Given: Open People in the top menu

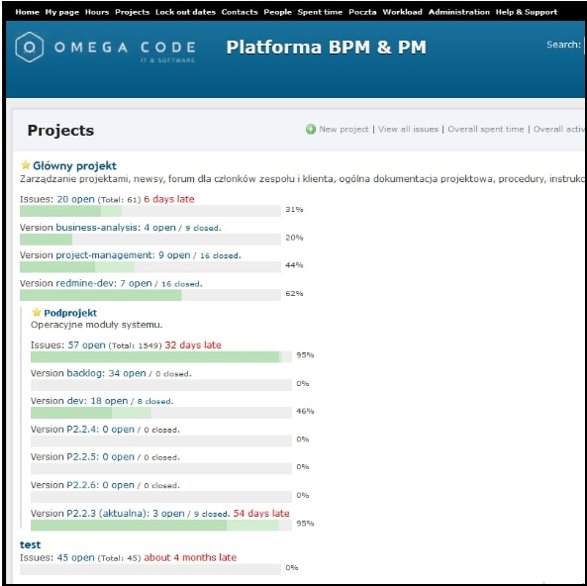Looking at the screenshot, I should [277, 12].
